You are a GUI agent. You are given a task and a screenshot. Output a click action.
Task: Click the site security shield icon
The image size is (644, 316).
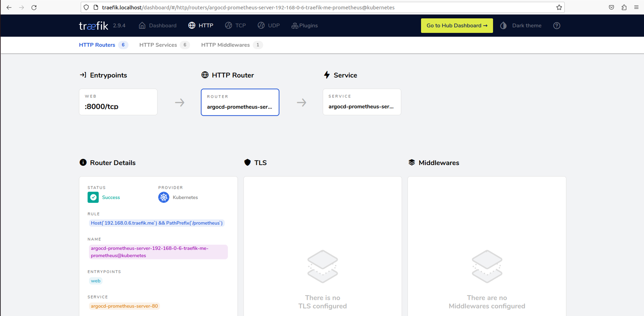(x=86, y=7)
